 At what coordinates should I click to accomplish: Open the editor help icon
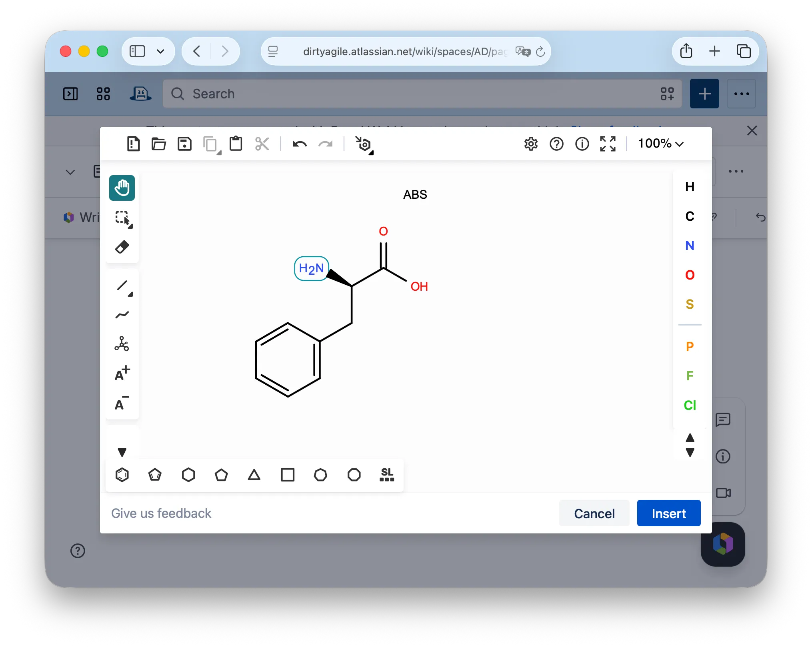pos(556,144)
